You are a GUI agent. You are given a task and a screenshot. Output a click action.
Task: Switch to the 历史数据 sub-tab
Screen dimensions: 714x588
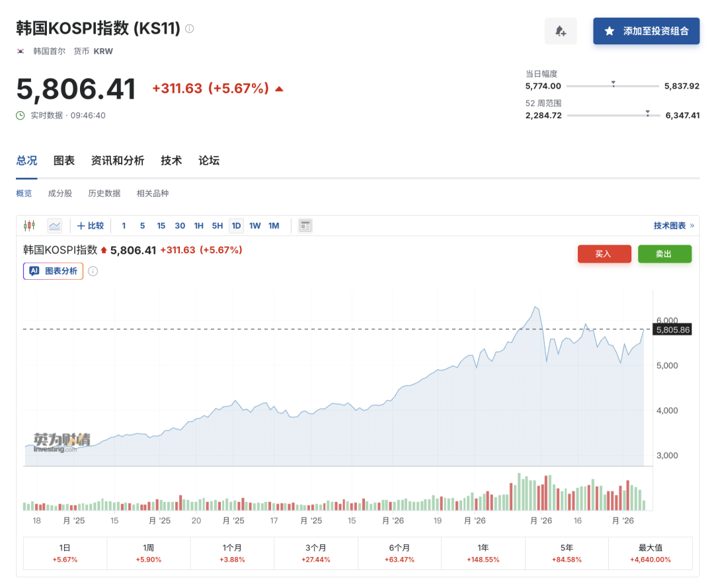click(x=104, y=193)
